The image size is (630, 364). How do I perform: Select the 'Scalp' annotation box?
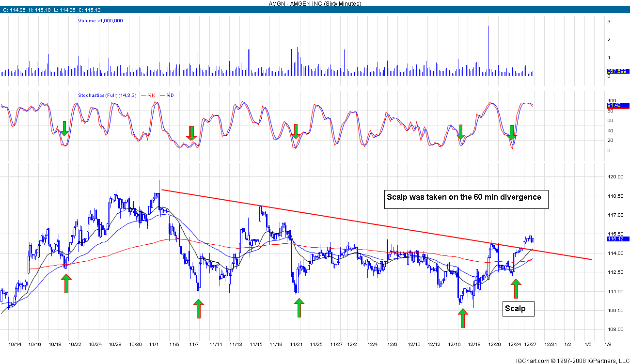518,309
